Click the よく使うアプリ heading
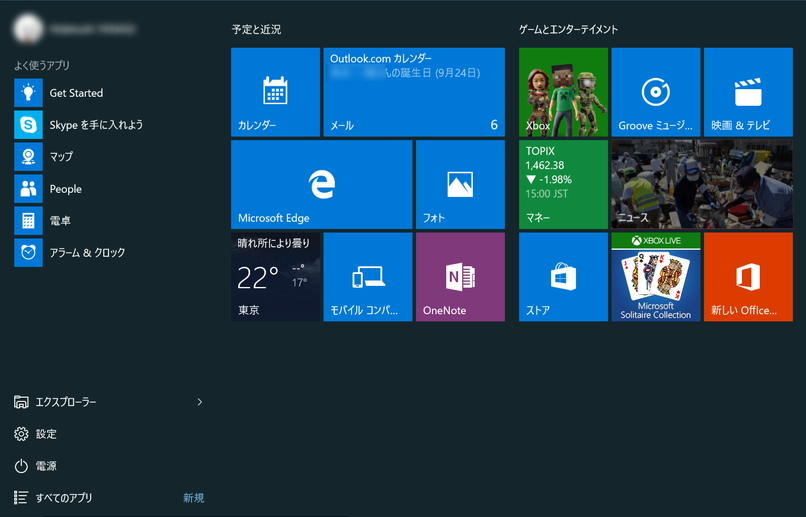The image size is (806, 517). [x=42, y=65]
